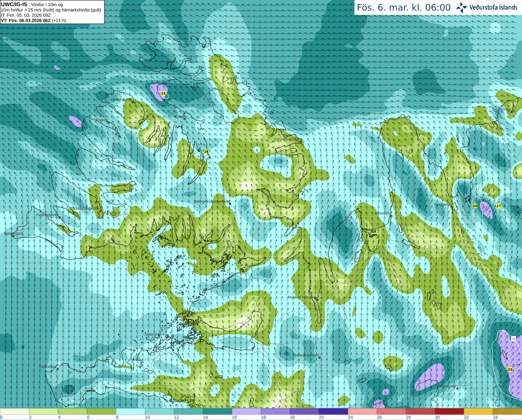Click the yellow 28 gust marker beside Bergstaðir

(475, 206)
